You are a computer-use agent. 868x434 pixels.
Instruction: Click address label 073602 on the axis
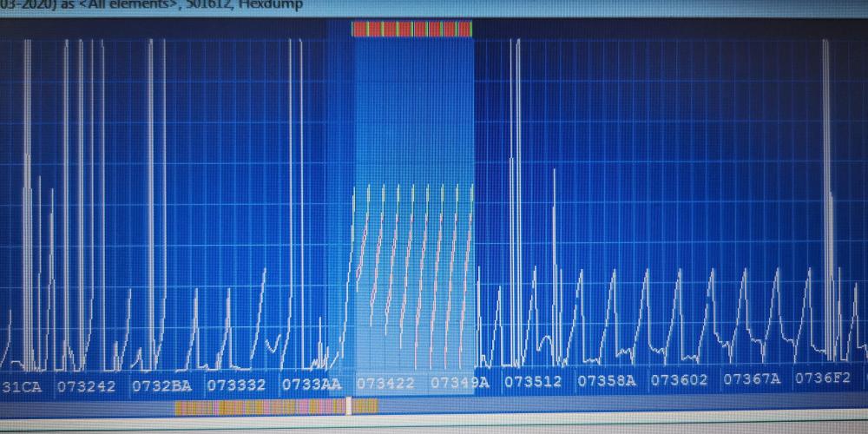(x=680, y=380)
